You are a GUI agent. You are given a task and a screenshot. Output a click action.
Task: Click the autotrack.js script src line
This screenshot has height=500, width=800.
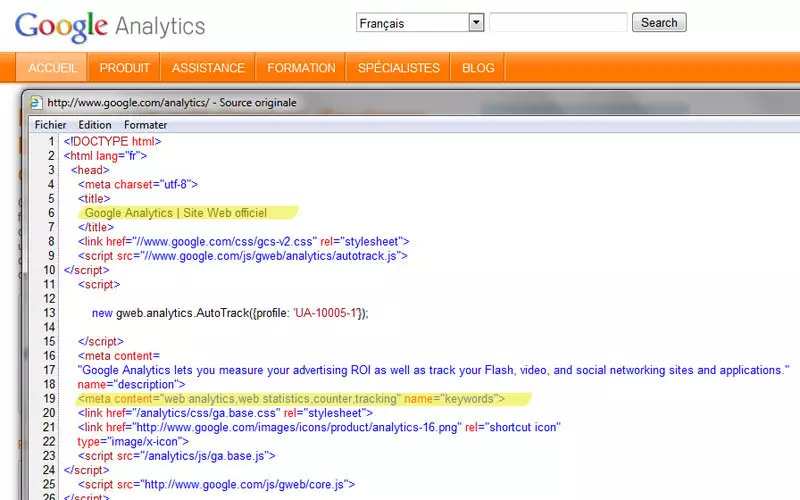[242, 256]
